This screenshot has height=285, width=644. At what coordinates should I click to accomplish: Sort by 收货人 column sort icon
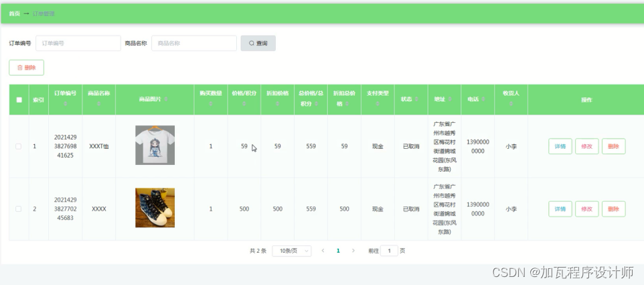[x=511, y=104]
